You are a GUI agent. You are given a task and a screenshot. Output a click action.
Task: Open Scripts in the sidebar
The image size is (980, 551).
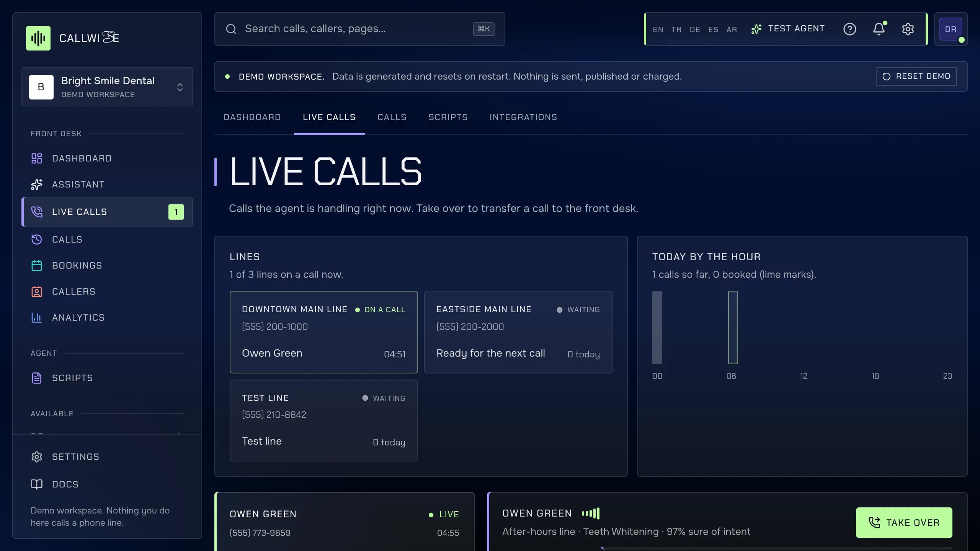tap(107, 378)
